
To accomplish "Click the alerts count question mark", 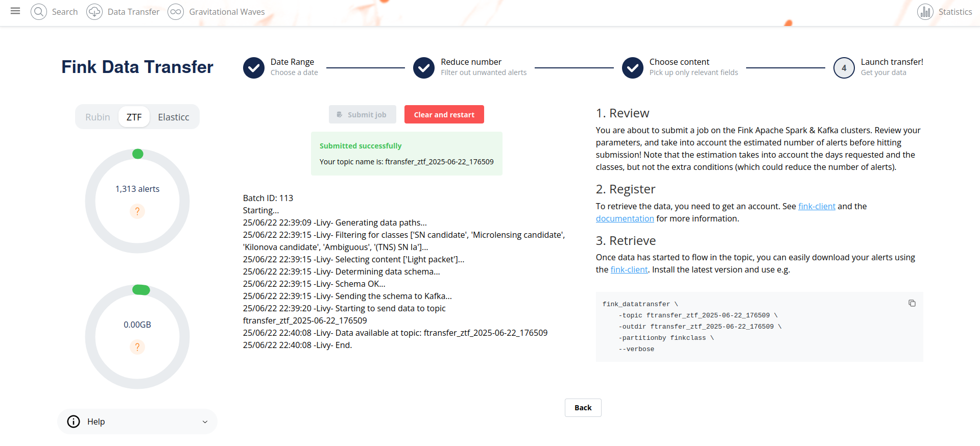I will (137, 211).
